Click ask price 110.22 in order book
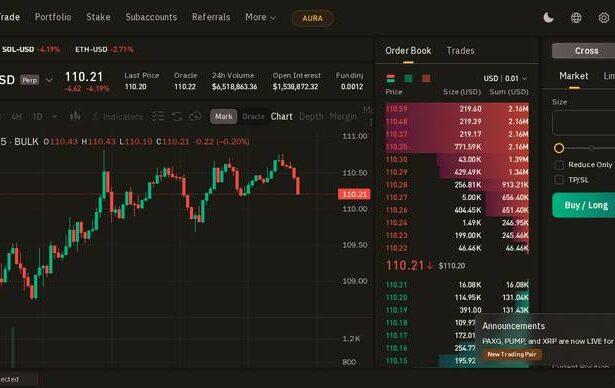615x388 pixels. point(397,248)
